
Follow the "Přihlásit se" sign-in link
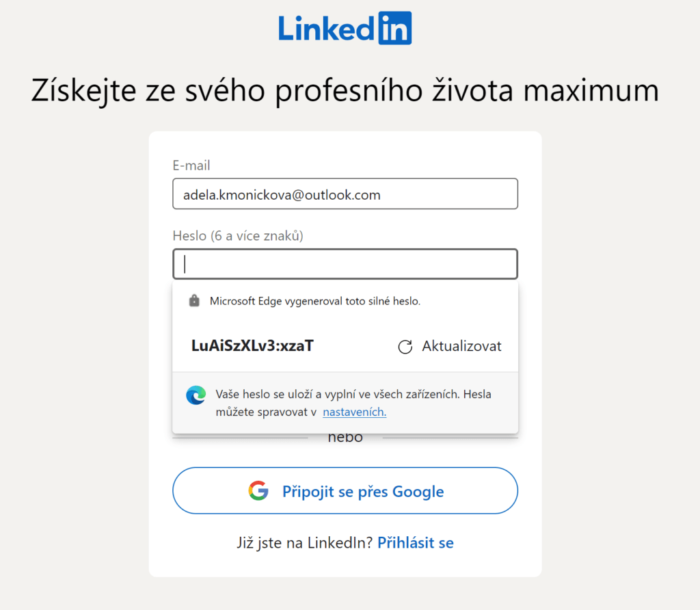coord(416,543)
